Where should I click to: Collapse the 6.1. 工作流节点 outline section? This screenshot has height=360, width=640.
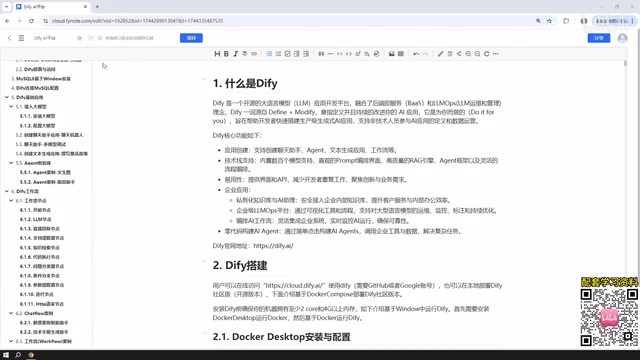11,200
